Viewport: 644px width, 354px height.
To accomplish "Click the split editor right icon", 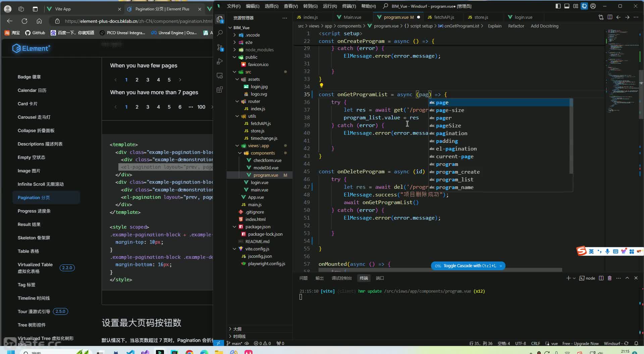I will coord(610,17).
